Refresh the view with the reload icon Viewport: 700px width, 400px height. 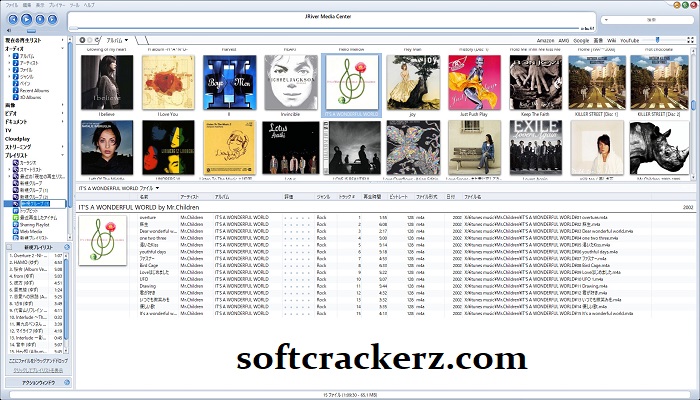(97, 40)
